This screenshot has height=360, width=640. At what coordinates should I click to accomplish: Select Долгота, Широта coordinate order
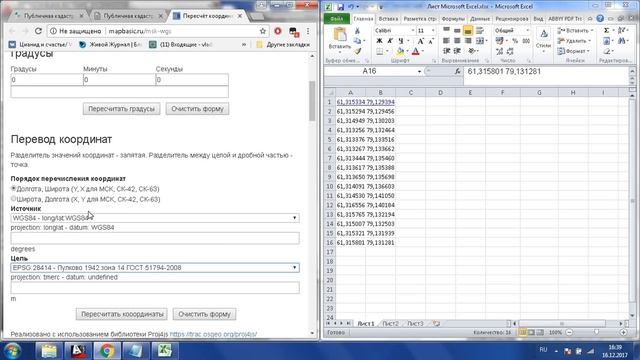[13, 189]
